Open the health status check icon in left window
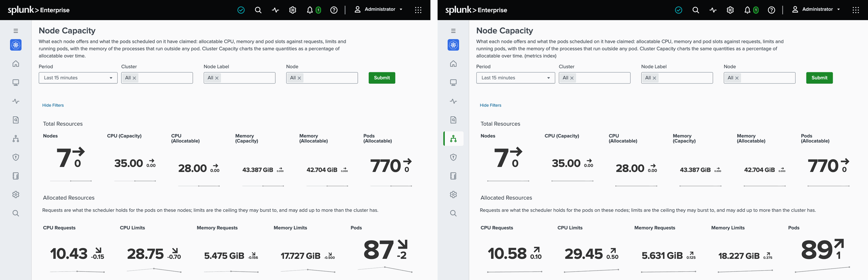The height and width of the screenshot is (280, 868). [241, 10]
